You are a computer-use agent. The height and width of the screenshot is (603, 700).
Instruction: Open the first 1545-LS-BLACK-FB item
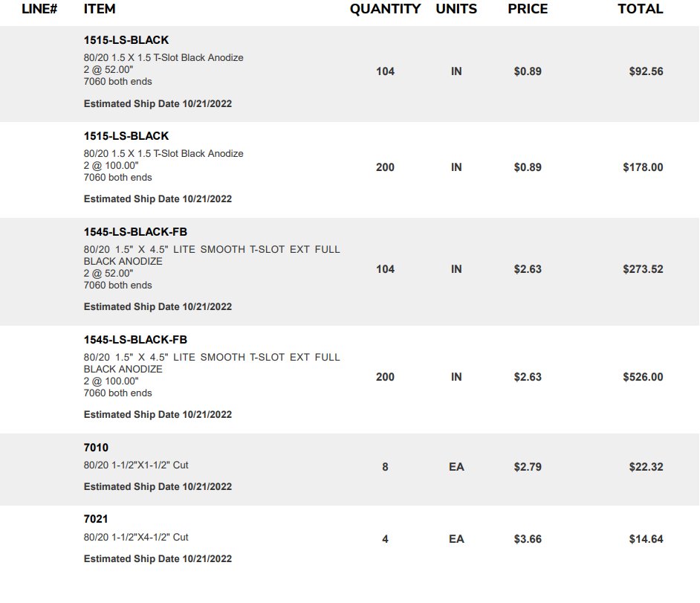(x=135, y=232)
